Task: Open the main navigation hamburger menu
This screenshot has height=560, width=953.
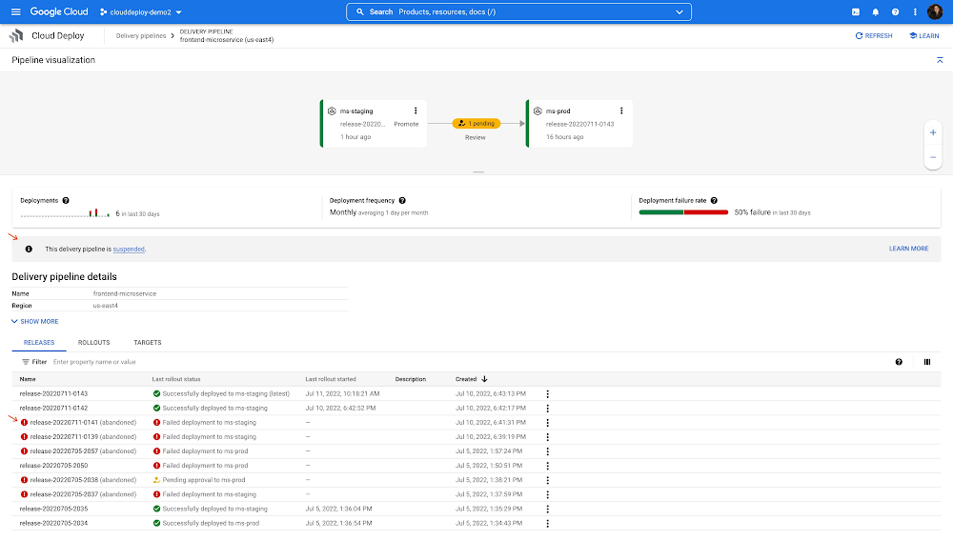Action: [16, 11]
